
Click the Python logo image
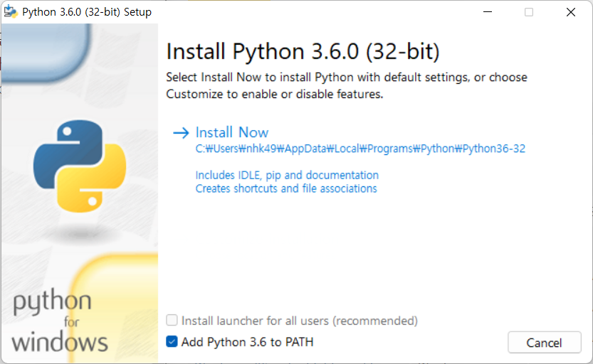tap(80, 166)
